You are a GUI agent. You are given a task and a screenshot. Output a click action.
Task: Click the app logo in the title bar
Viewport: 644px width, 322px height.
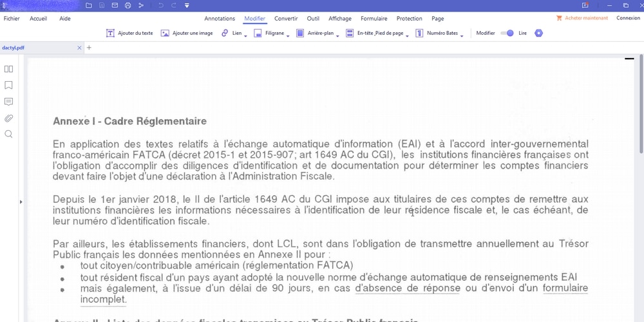click(5, 5)
